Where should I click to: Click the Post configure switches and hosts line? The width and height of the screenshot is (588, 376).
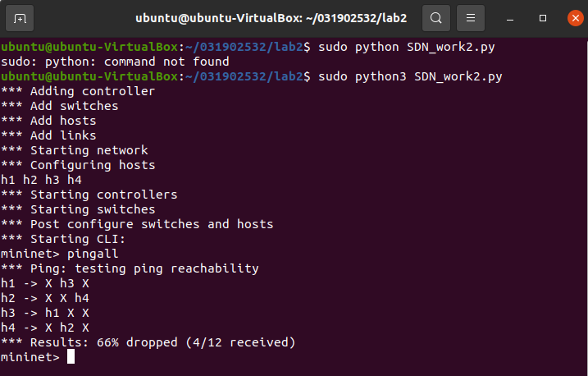click(x=137, y=224)
